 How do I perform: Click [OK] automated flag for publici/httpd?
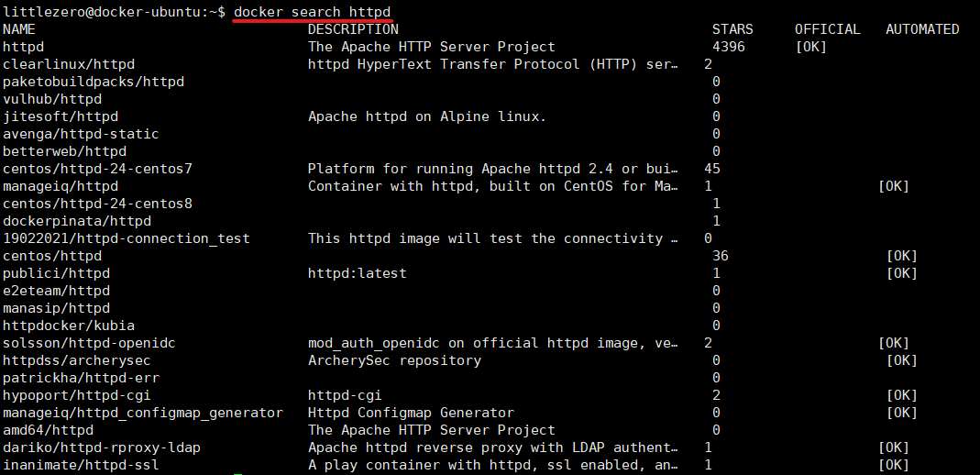902,274
